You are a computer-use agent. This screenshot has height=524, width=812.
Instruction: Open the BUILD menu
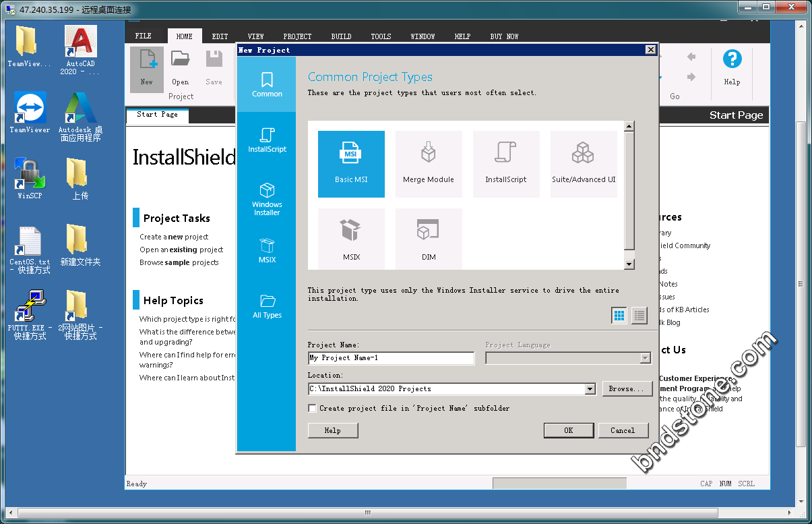341,36
